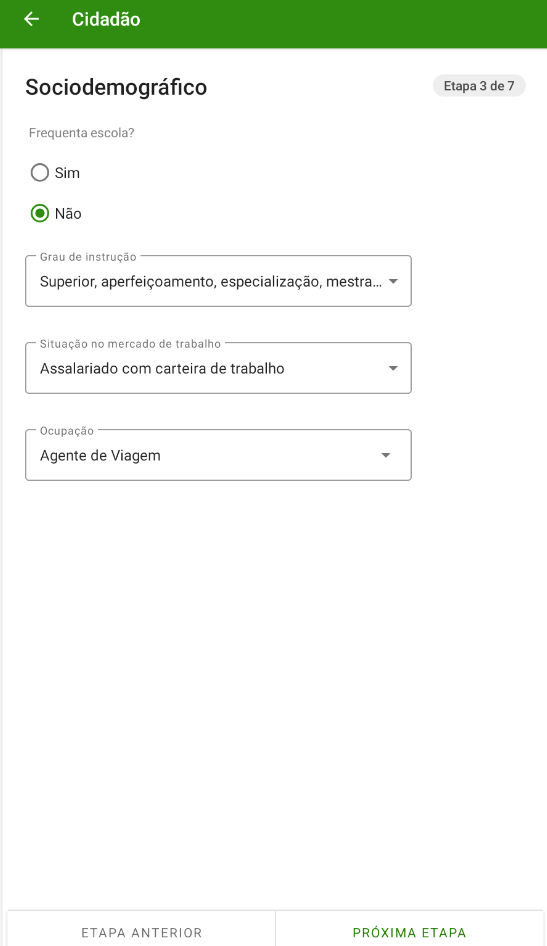The image size is (547, 946).
Task: Open the Grau de instrução dropdown arrow
Action: (x=393, y=282)
